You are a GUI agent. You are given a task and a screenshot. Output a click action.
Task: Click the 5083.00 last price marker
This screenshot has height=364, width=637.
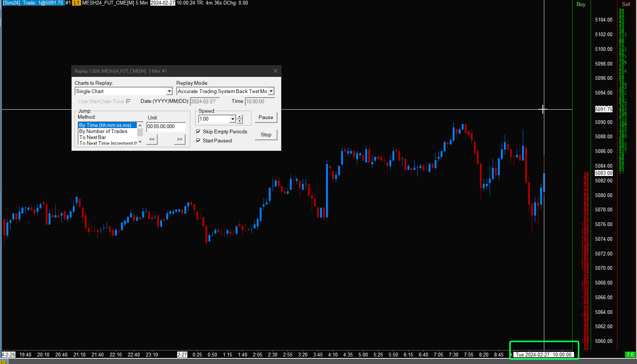(604, 173)
